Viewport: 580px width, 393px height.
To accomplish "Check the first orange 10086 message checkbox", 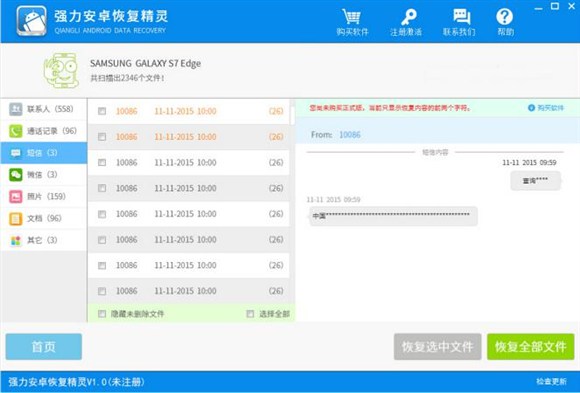I will point(102,111).
